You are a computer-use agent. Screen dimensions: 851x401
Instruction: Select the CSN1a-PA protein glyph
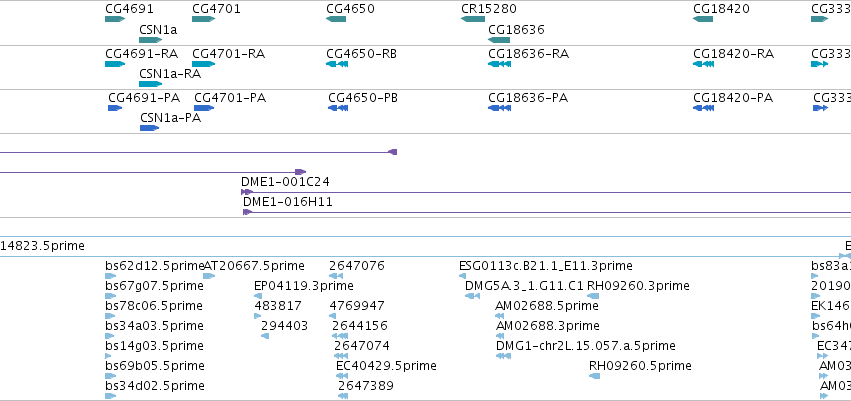(149, 128)
